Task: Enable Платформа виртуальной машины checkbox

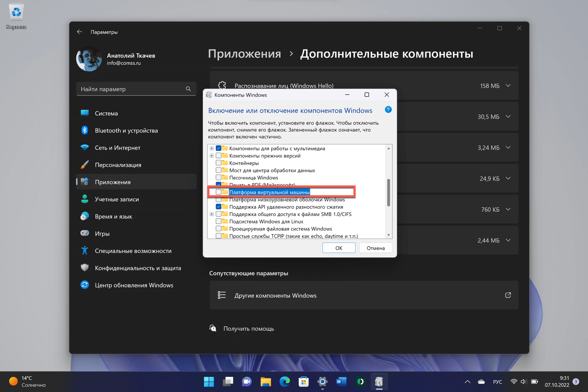Action: pos(218,192)
